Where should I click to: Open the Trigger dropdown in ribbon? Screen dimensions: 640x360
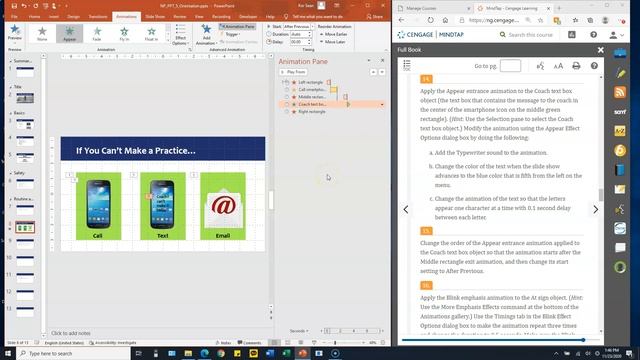[x=231, y=34]
